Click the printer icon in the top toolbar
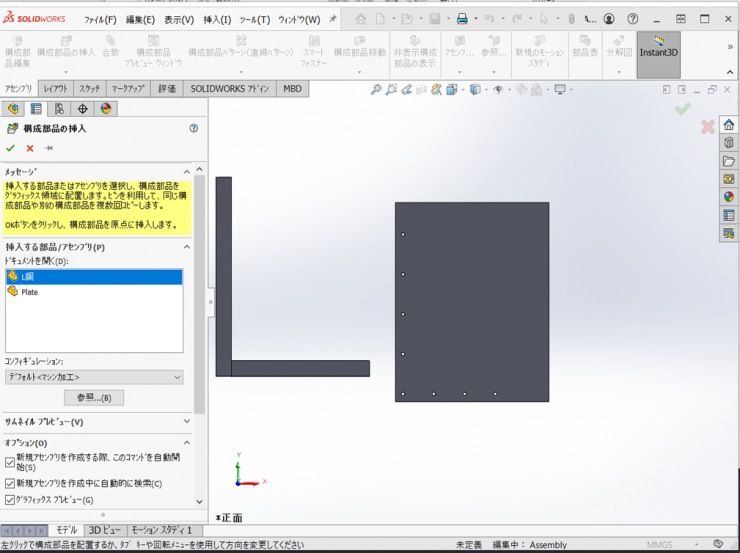The width and height of the screenshot is (740, 553). [x=462, y=19]
